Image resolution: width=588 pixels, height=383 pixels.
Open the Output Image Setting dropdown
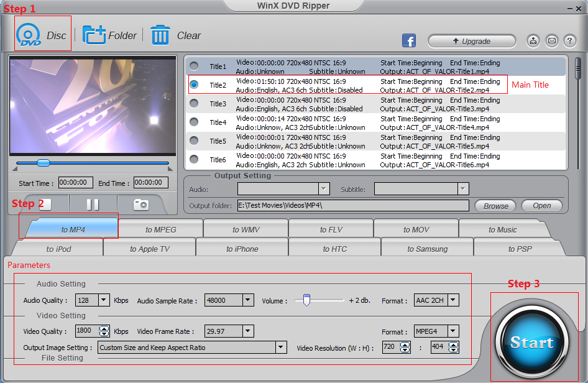click(x=280, y=347)
